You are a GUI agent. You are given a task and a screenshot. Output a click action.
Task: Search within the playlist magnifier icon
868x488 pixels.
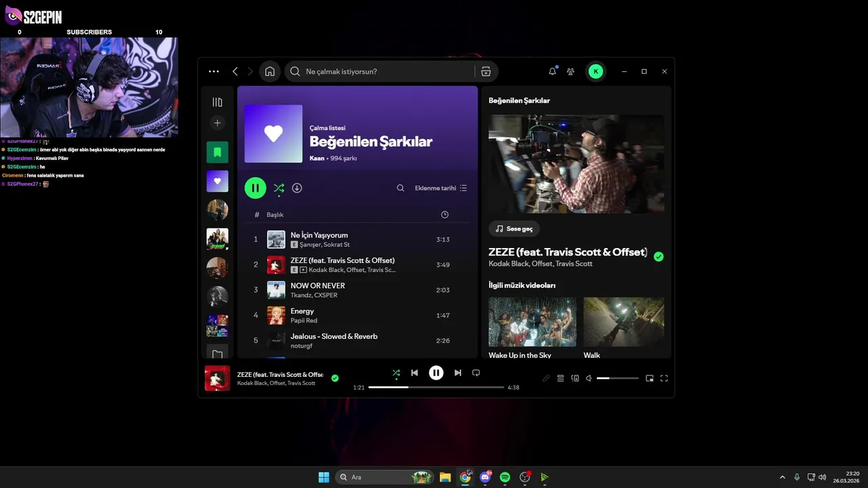point(400,188)
